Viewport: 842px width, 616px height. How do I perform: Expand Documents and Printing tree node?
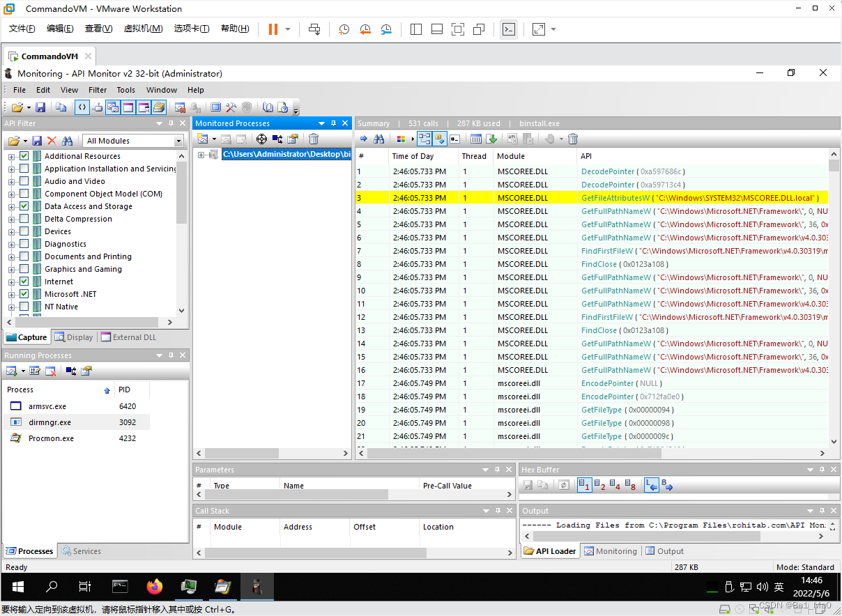(x=11, y=256)
